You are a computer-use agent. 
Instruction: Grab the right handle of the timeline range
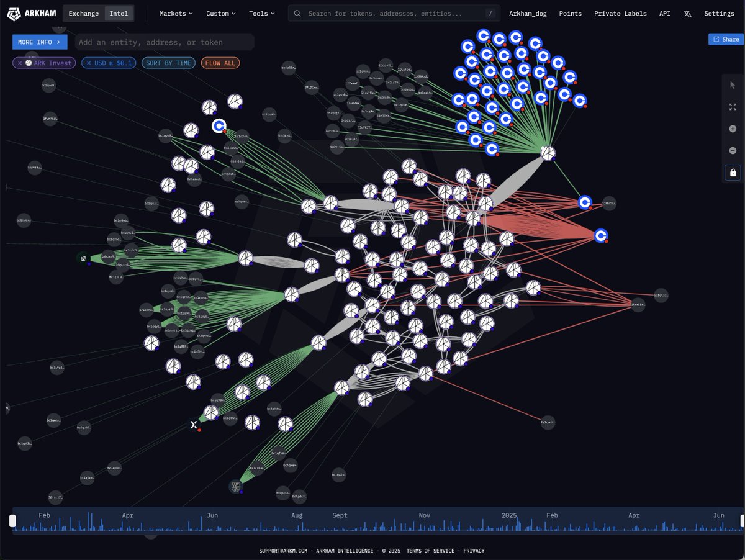coord(741,521)
